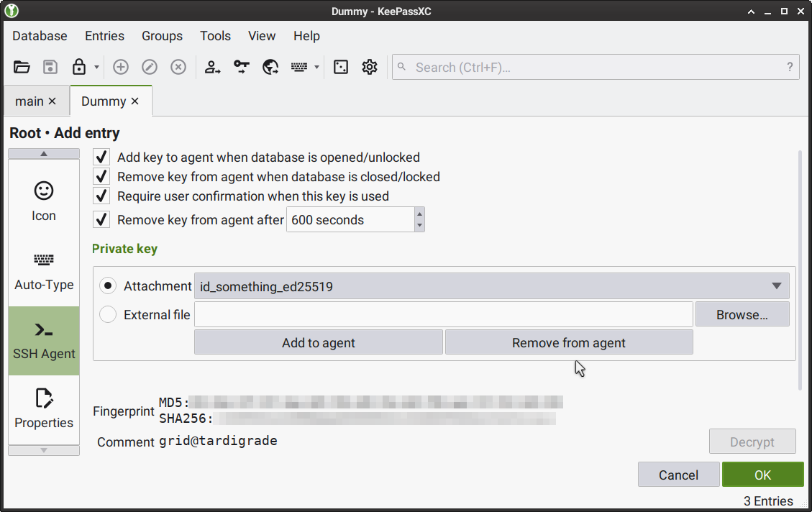Switch to the Icon section in sidebar

[43, 198]
